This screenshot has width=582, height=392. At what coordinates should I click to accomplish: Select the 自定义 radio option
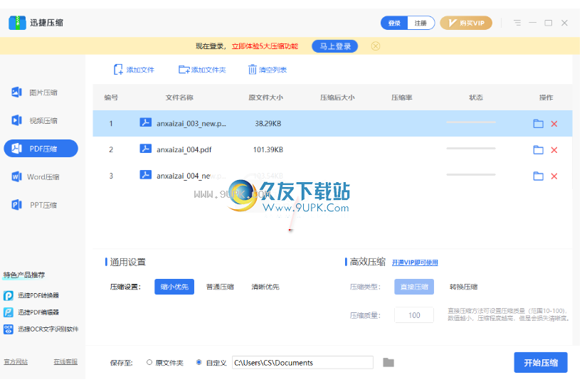click(x=211, y=363)
